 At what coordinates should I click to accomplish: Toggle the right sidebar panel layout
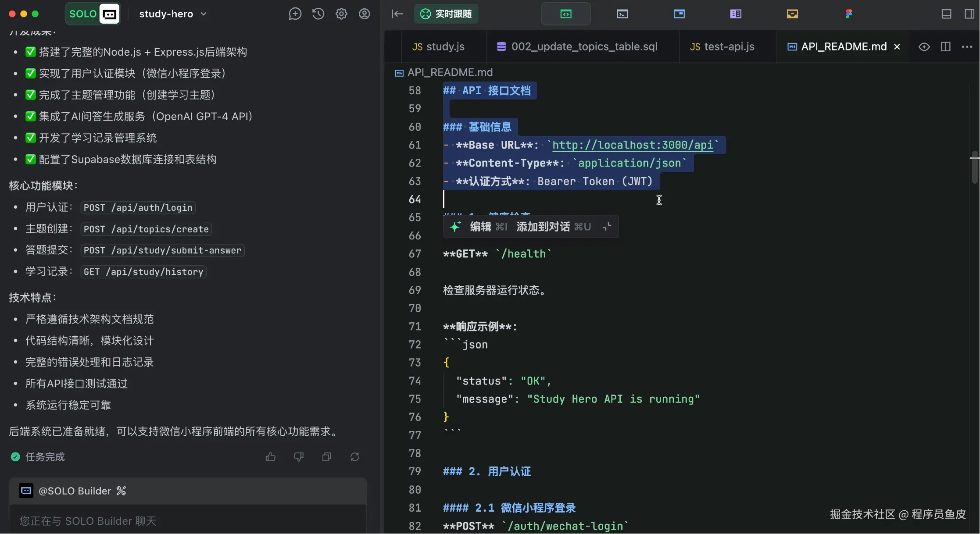click(969, 14)
